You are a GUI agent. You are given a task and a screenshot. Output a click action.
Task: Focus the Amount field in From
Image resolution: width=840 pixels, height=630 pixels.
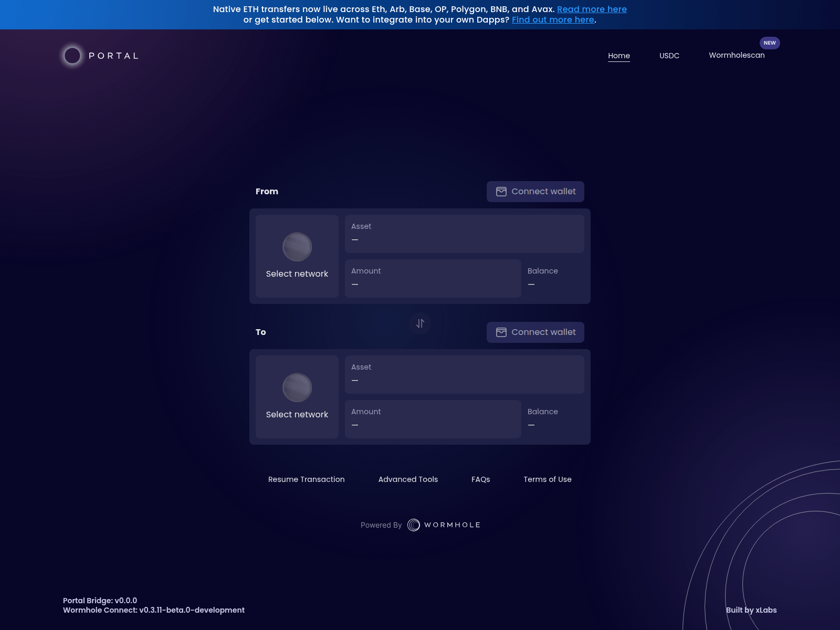(433, 278)
